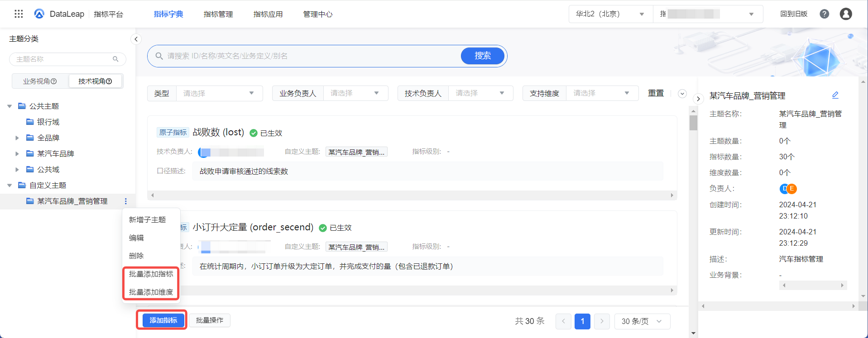The width and height of the screenshot is (868, 338).
Task: Expand the extra filters circle chevron
Action: [682, 94]
